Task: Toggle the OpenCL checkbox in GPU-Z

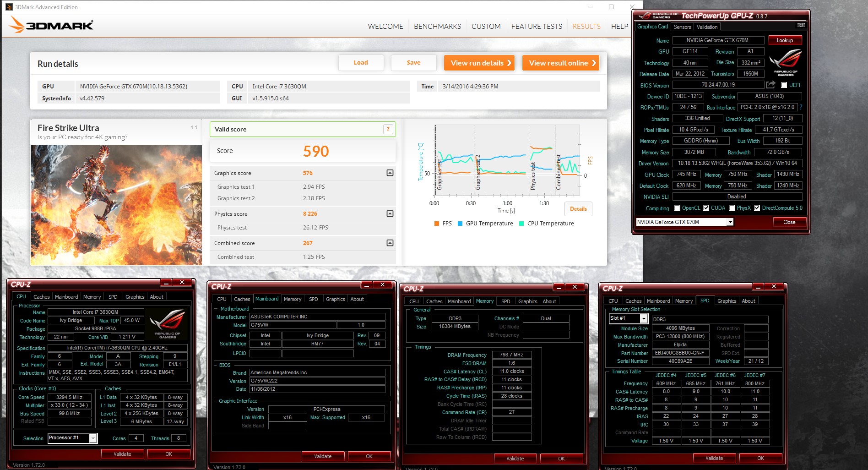Action: 677,208
